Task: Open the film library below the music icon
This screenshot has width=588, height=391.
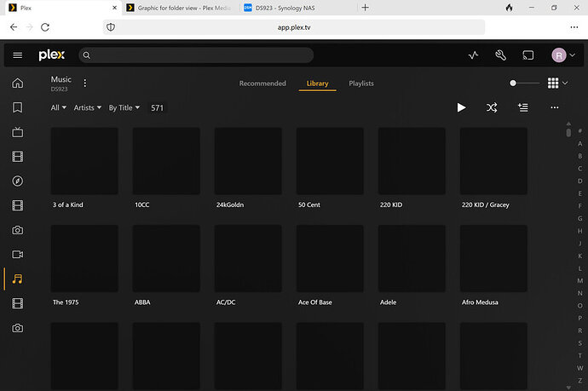Action: click(x=17, y=303)
